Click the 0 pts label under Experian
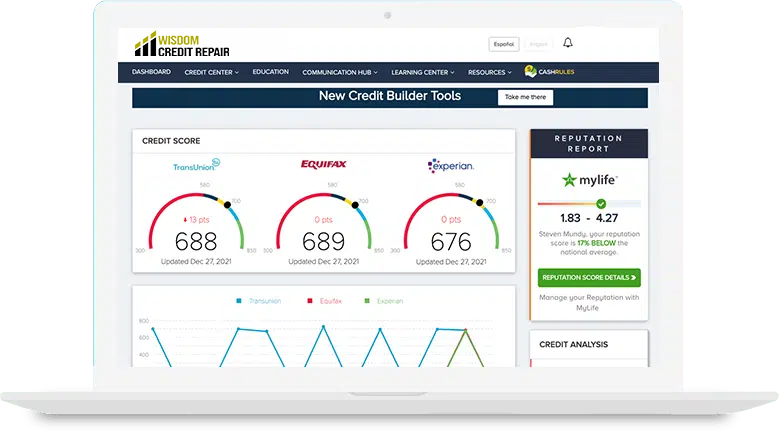 (x=451, y=219)
